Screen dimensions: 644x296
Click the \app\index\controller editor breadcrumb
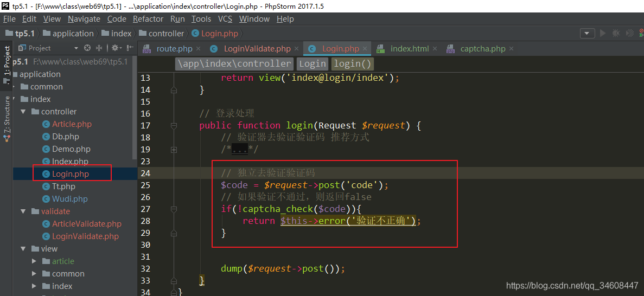[234, 63]
